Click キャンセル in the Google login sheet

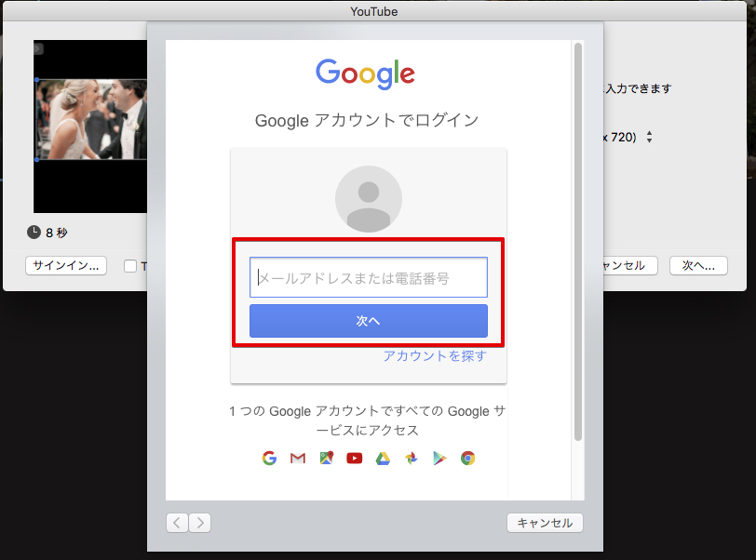(545, 523)
